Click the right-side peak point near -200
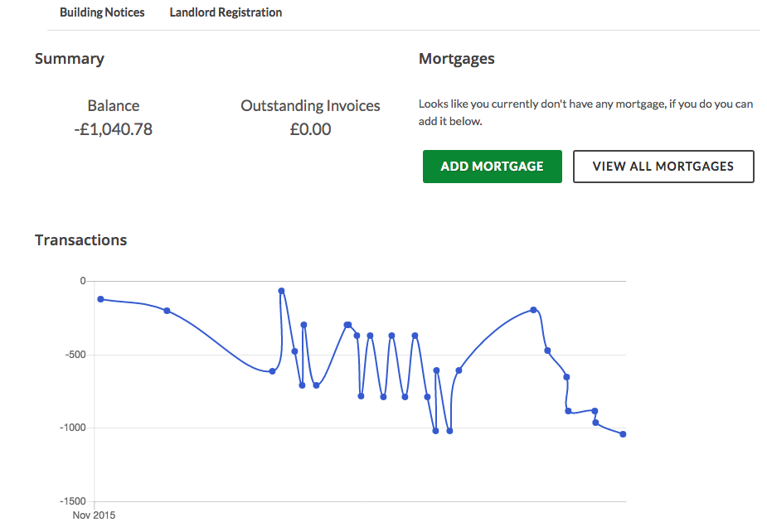Viewport: 767px width, 532px height. click(533, 310)
